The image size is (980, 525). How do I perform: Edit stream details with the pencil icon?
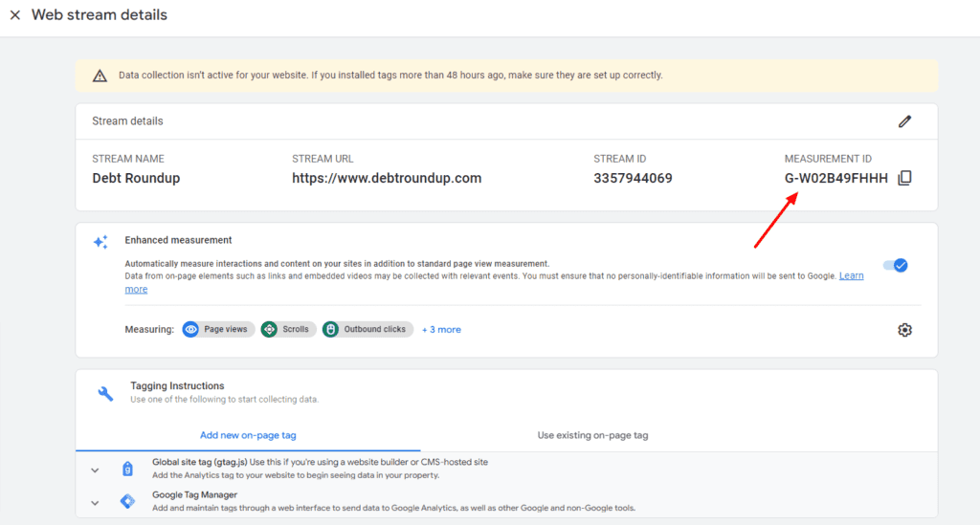[x=904, y=121]
